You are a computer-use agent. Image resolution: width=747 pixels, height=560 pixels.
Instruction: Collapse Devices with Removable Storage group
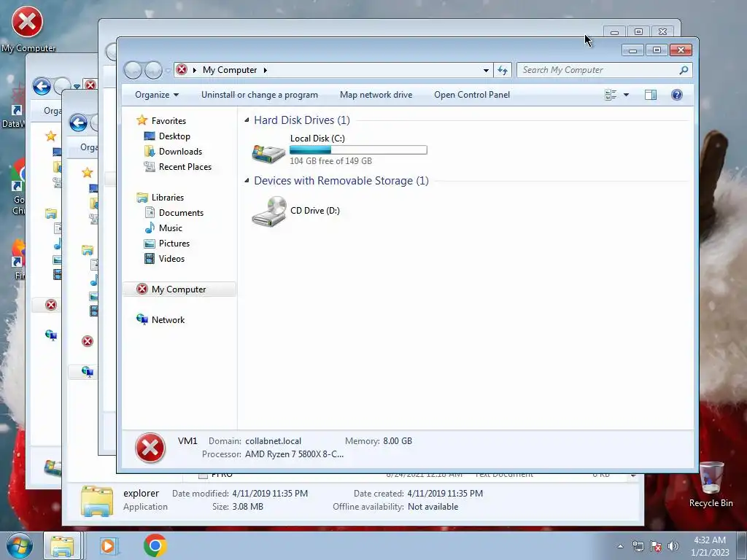coord(247,181)
